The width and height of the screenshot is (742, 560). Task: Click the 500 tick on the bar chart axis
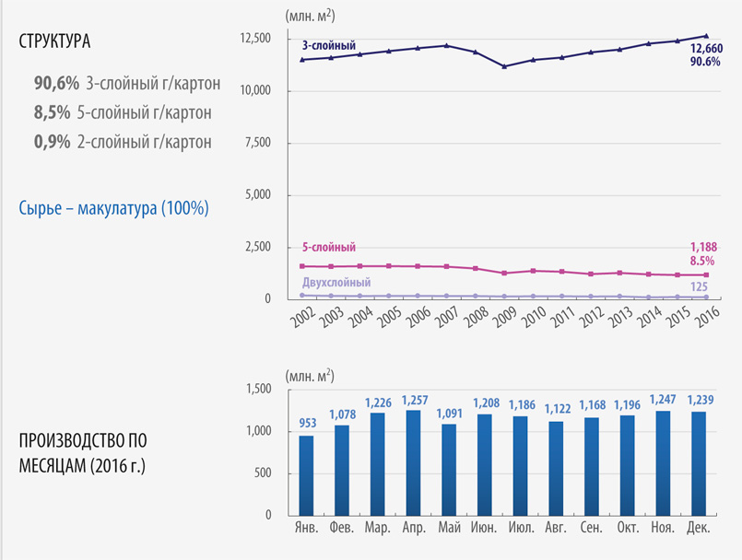coord(263,473)
